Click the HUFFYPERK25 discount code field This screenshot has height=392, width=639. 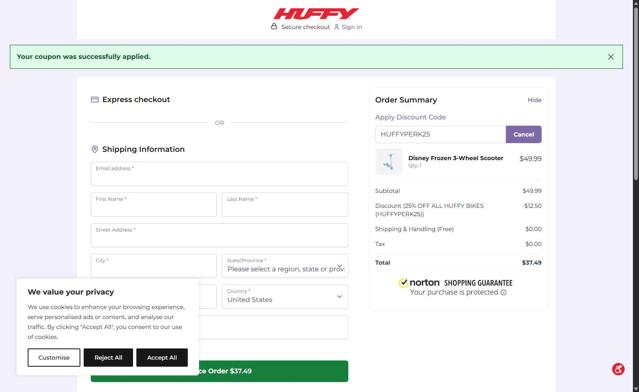(441, 134)
